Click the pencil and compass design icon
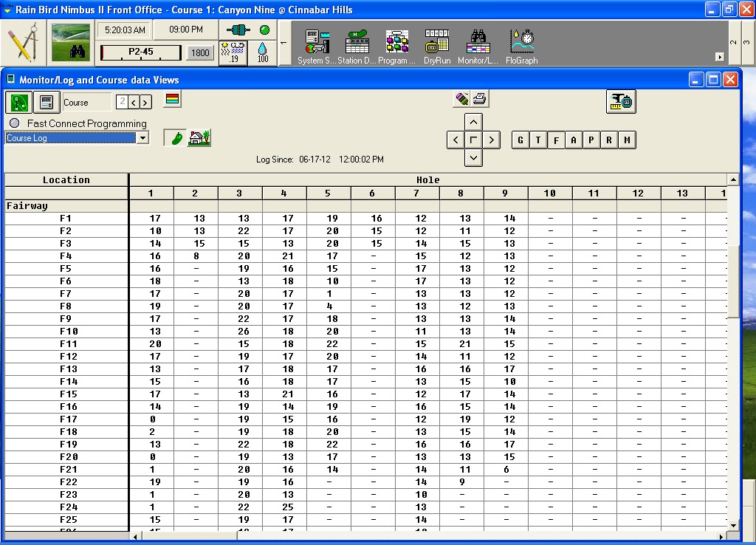This screenshot has width=756, height=545. click(x=23, y=42)
